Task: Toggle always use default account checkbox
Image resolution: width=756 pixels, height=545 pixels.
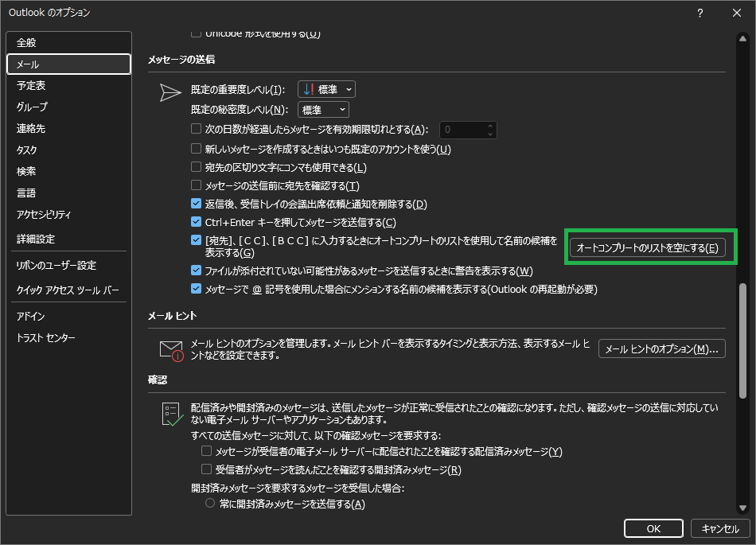Action: 196,149
